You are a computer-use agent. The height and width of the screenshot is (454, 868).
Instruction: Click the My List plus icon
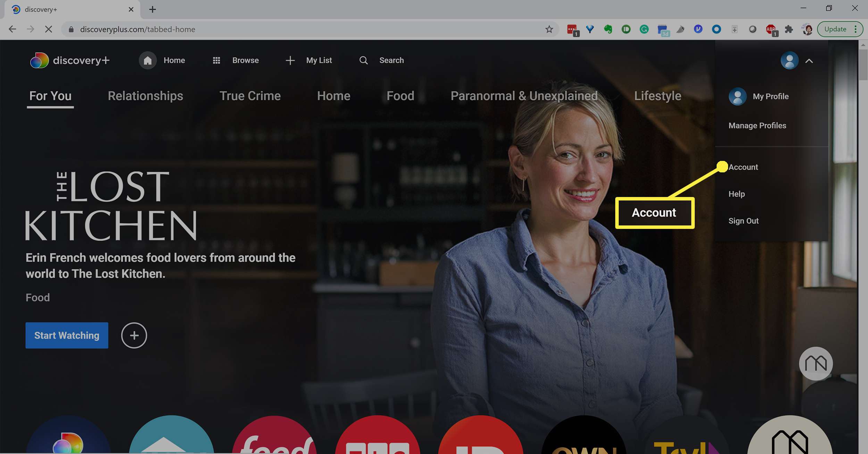coord(290,60)
